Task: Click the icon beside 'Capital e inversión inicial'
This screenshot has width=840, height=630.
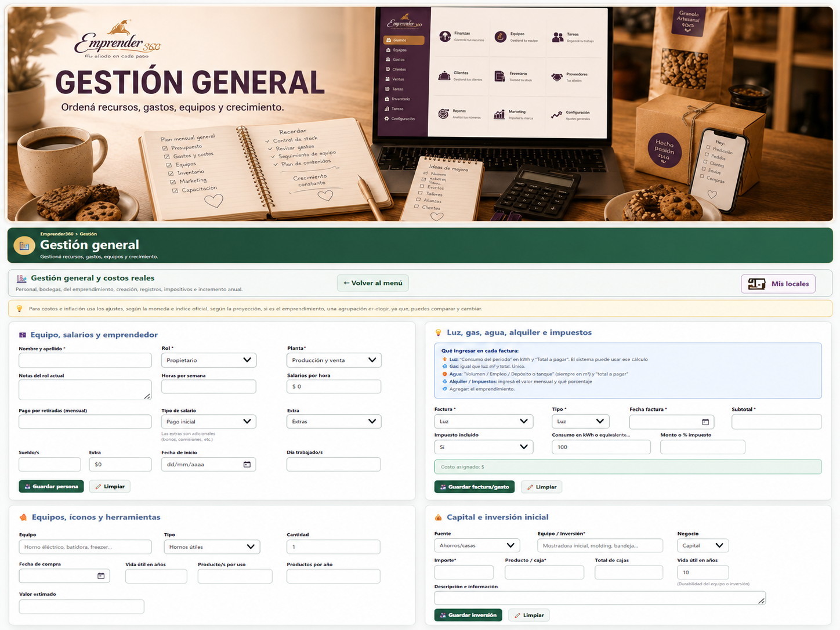Action: (438, 517)
